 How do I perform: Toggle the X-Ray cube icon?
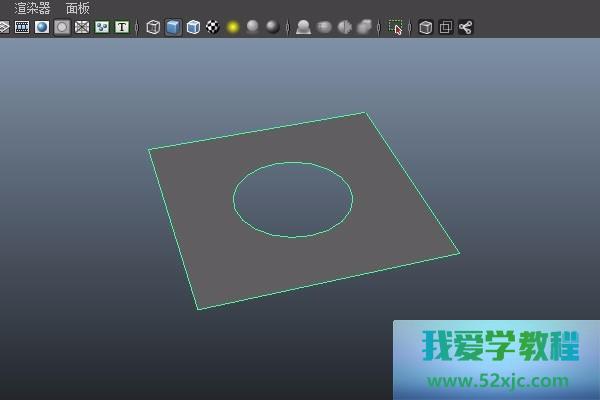coord(426,27)
